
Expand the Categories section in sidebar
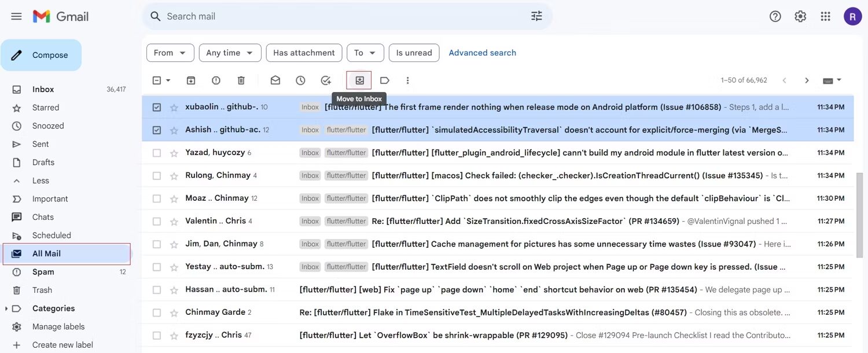tap(6, 308)
